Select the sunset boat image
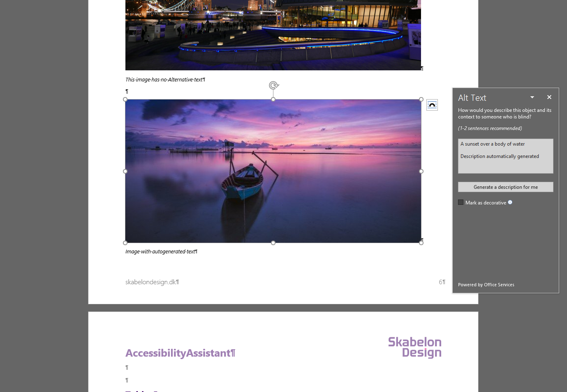 (x=273, y=171)
